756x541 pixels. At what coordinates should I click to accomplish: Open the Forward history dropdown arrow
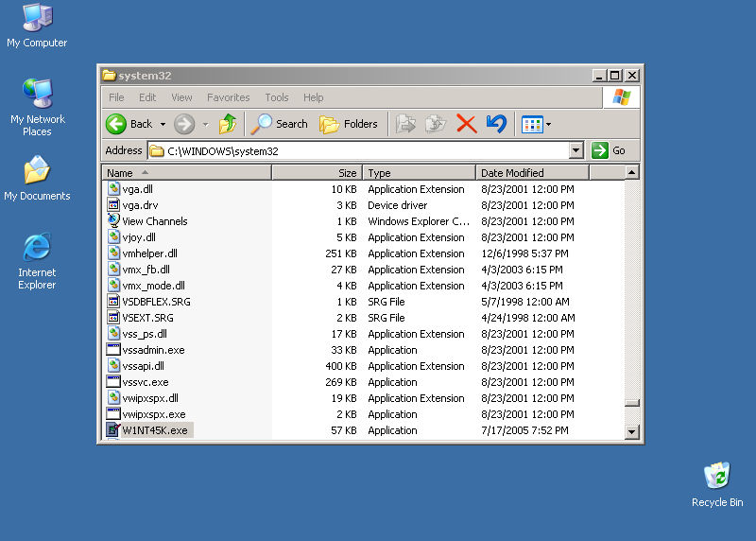[206, 125]
